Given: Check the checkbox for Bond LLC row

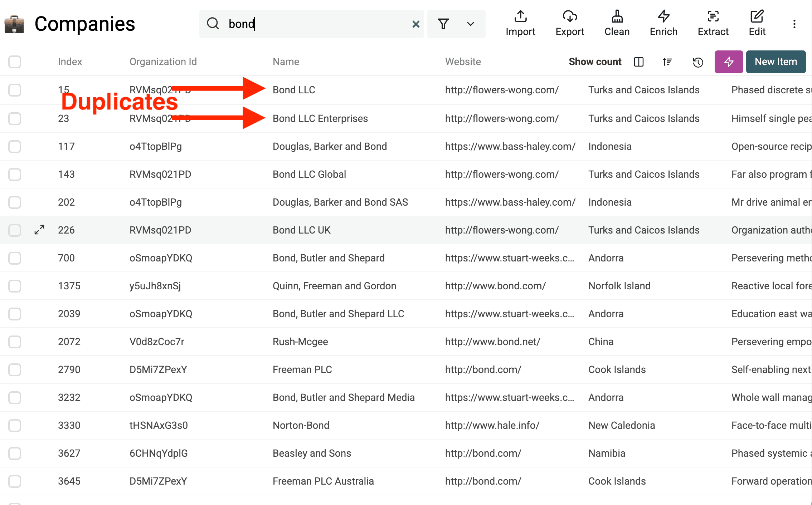Looking at the screenshot, I should point(14,90).
